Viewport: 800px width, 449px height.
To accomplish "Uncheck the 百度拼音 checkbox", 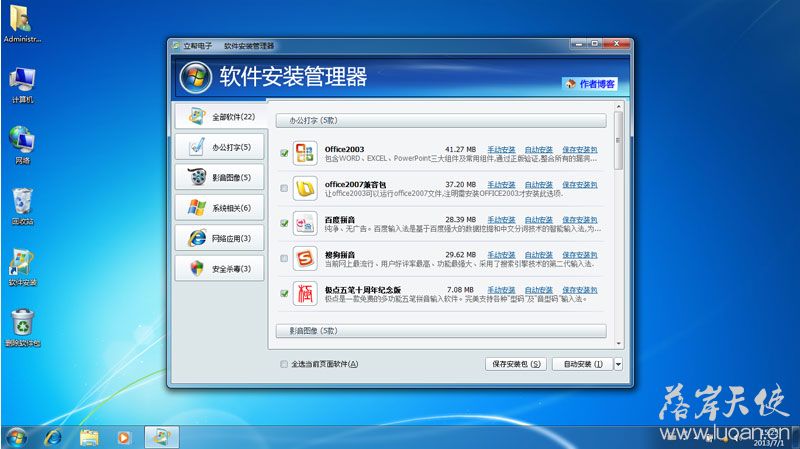I will coord(284,223).
